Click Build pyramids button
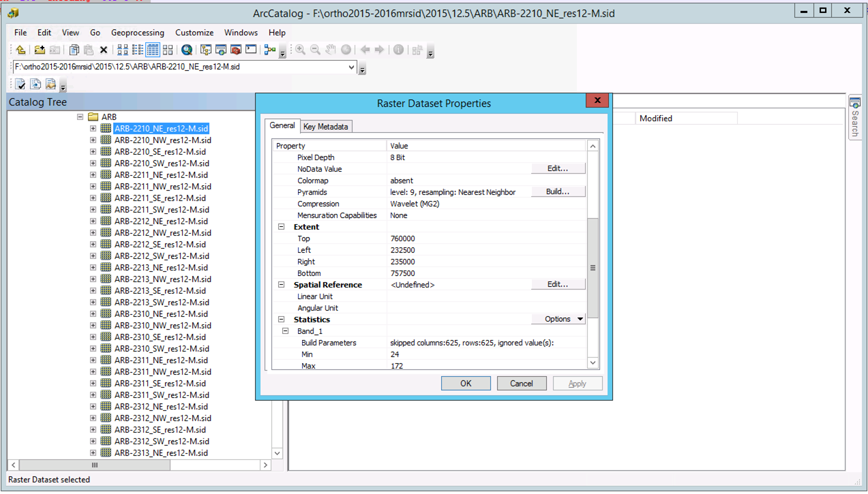The height and width of the screenshot is (494, 868). point(557,192)
